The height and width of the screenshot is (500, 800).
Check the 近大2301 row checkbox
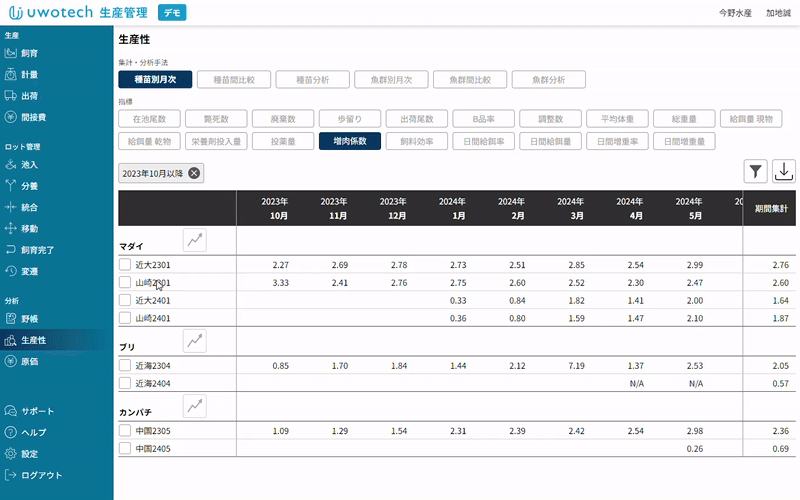pyautogui.click(x=125, y=265)
